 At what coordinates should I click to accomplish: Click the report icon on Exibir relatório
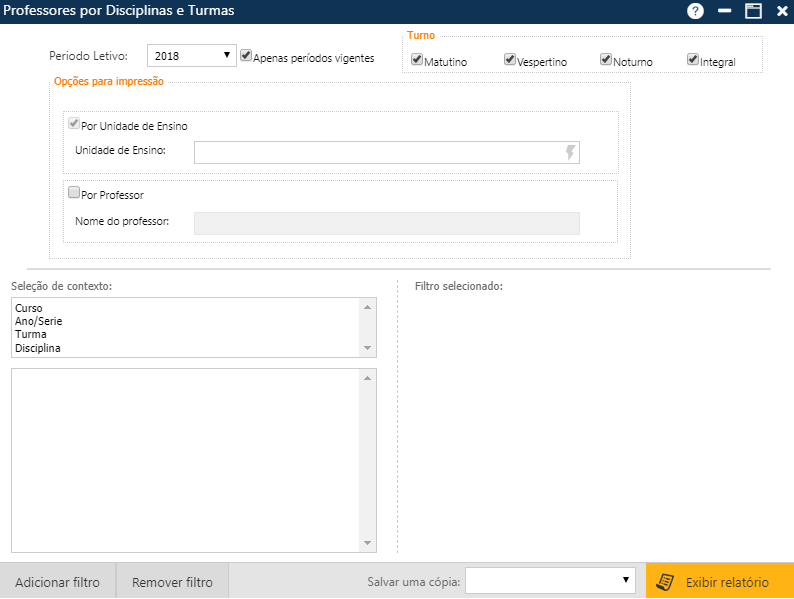pos(665,581)
